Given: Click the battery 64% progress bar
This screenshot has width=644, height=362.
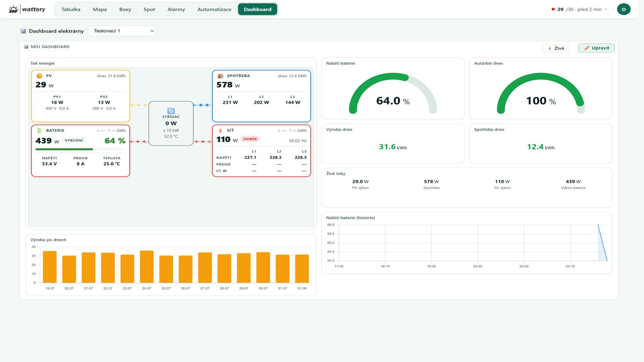Looking at the screenshot, I should (80, 149).
